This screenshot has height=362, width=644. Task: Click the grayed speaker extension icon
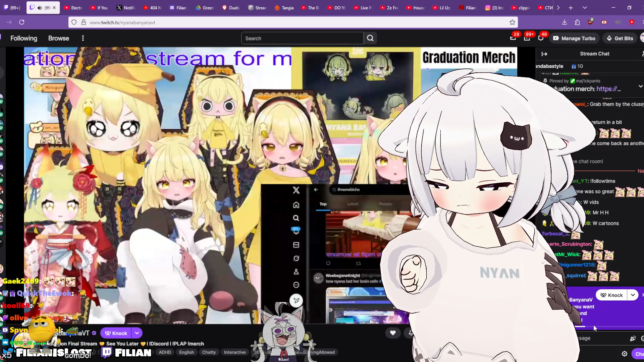(618, 22)
